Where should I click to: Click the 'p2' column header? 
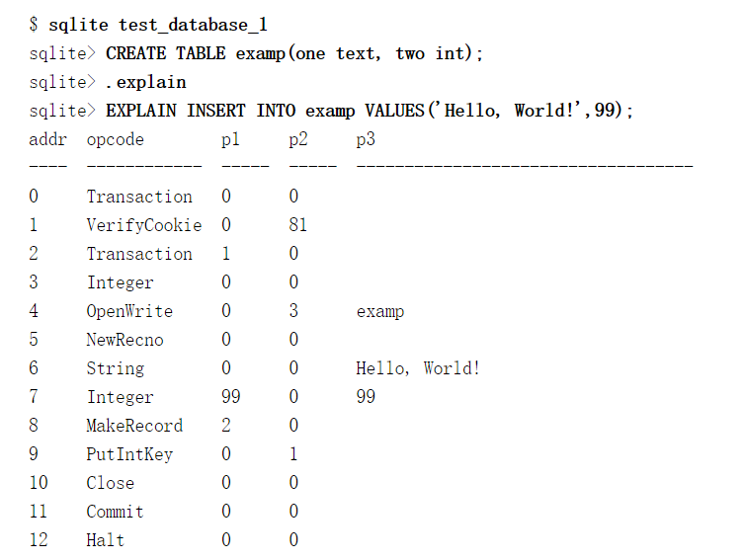[x=298, y=139]
